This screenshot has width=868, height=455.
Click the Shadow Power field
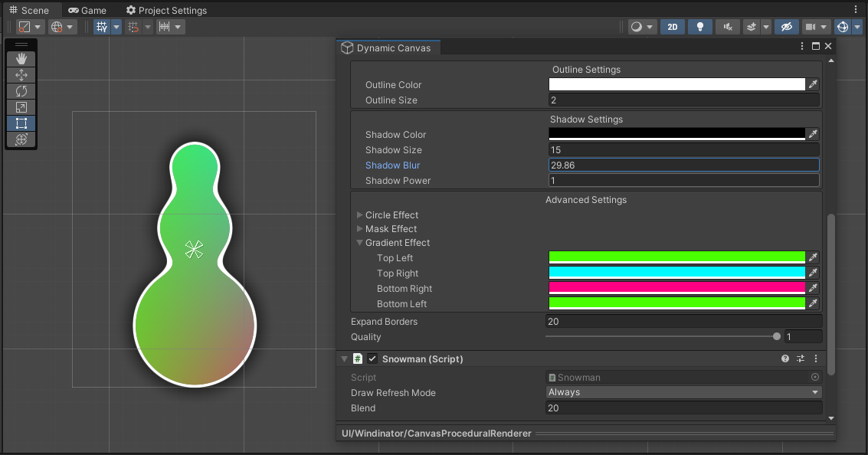683,181
